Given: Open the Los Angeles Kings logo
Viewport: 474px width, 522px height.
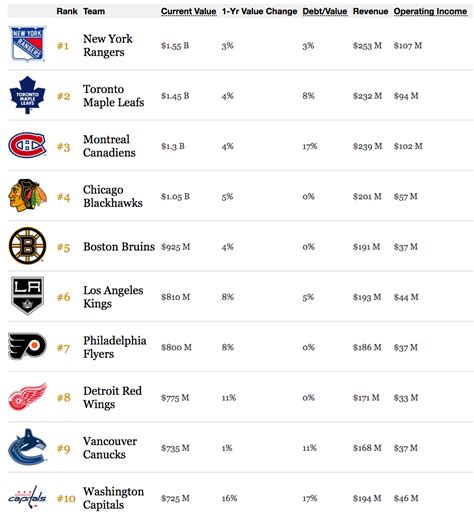Looking at the screenshot, I should 27,296.
